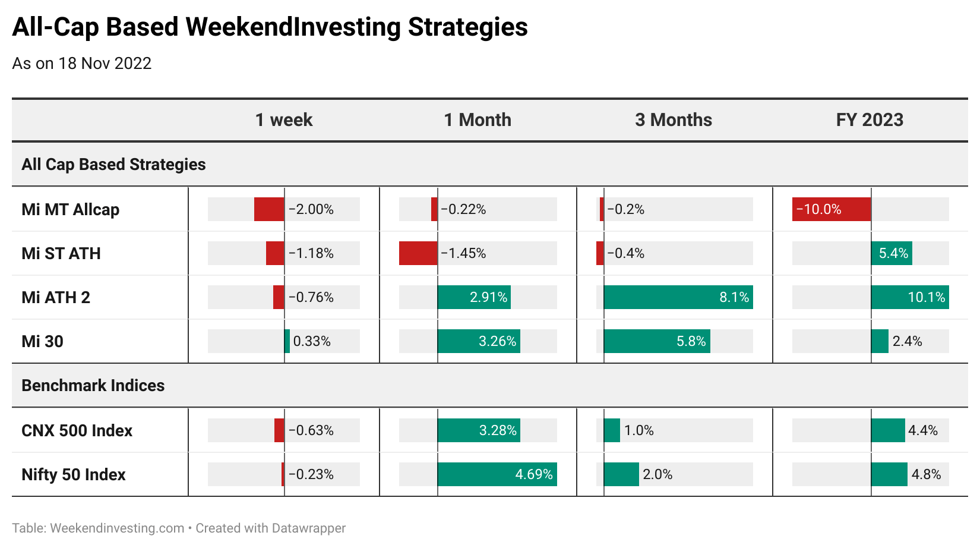Click the green 4.69% Nifty one-month bar

tap(497, 474)
